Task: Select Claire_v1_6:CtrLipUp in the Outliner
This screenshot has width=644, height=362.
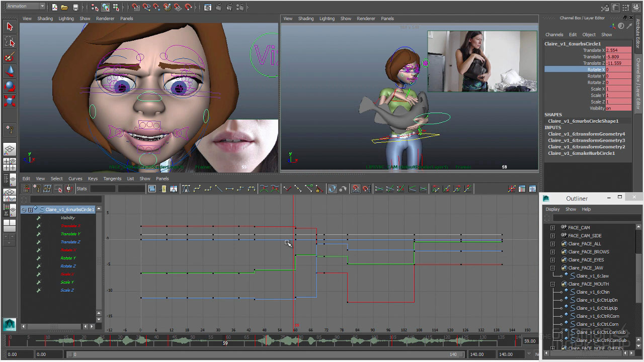Action: [x=597, y=308]
